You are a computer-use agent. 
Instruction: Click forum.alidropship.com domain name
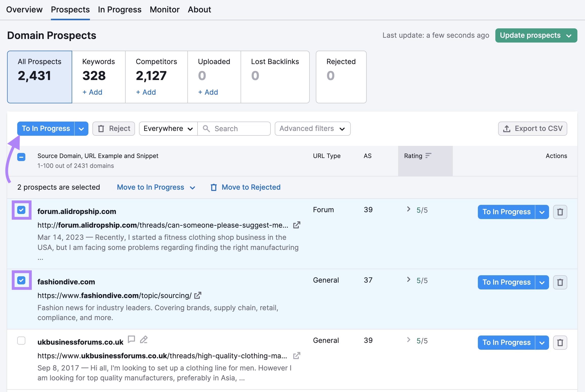(77, 211)
